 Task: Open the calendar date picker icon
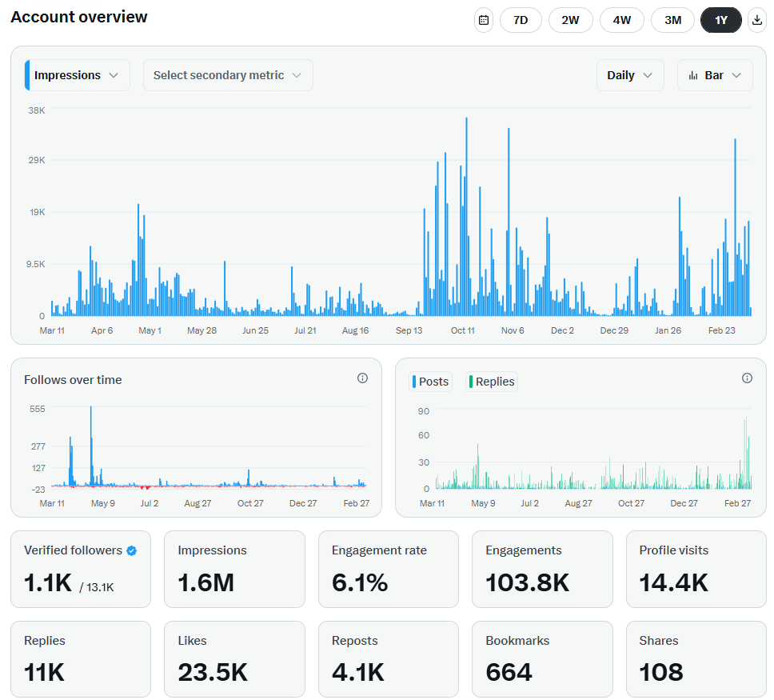(x=483, y=20)
